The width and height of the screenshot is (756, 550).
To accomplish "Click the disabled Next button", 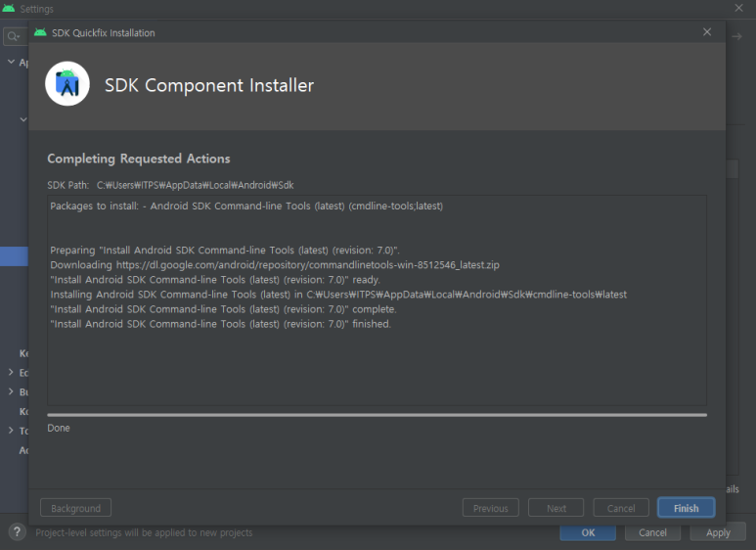I will coord(556,508).
